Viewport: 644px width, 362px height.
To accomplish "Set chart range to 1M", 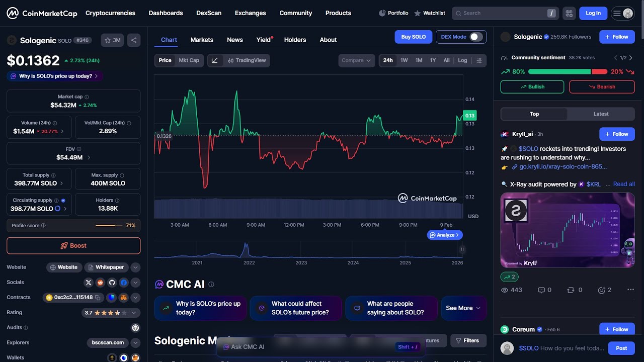I will 419,60.
